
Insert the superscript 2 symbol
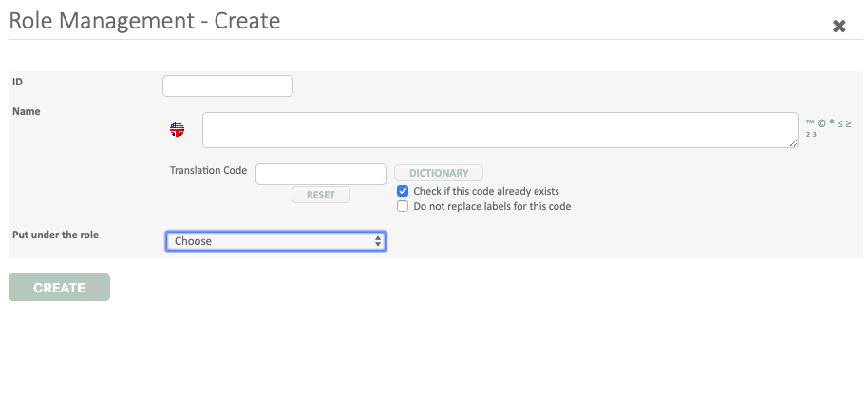pyautogui.click(x=808, y=135)
